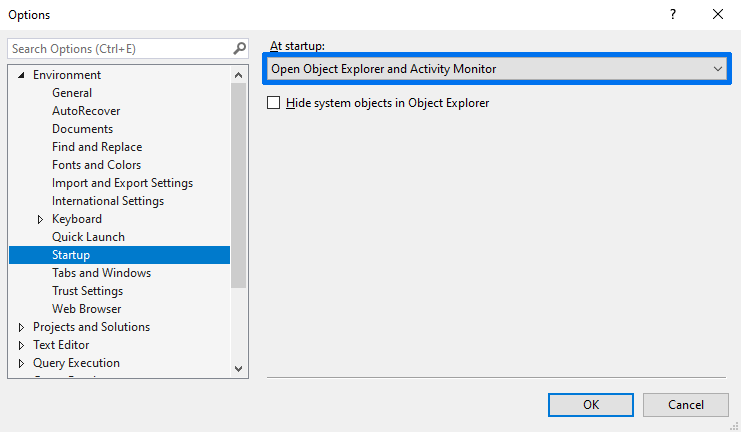Select the Query Execution label
The image size is (741, 432).
76,363
